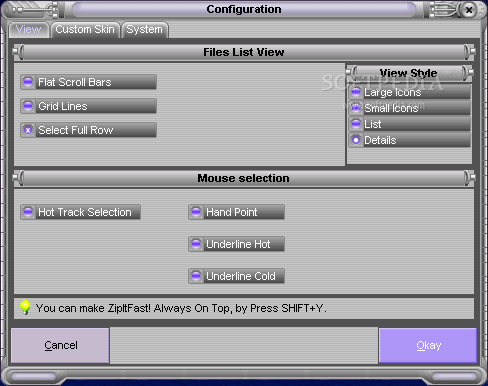The width and height of the screenshot is (488, 386).
Task: Open the System tab
Action: tap(145, 30)
